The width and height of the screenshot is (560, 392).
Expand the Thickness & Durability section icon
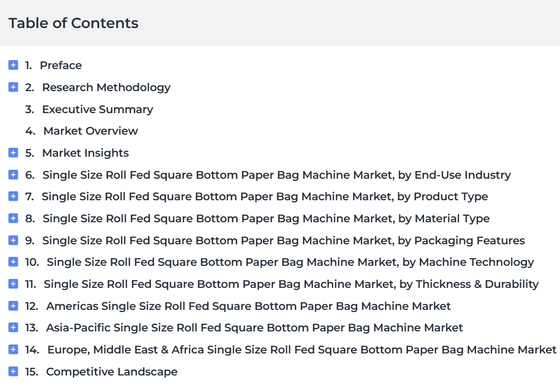coord(13,284)
